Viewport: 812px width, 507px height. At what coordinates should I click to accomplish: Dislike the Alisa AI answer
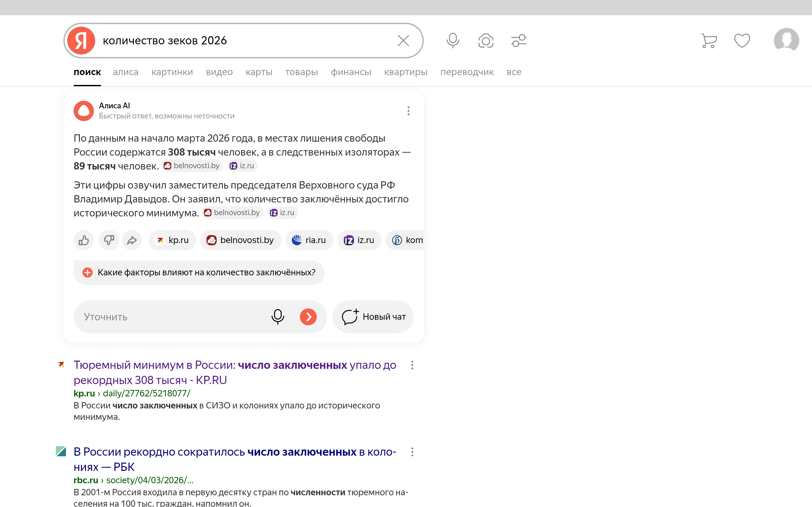pos(109,240)
